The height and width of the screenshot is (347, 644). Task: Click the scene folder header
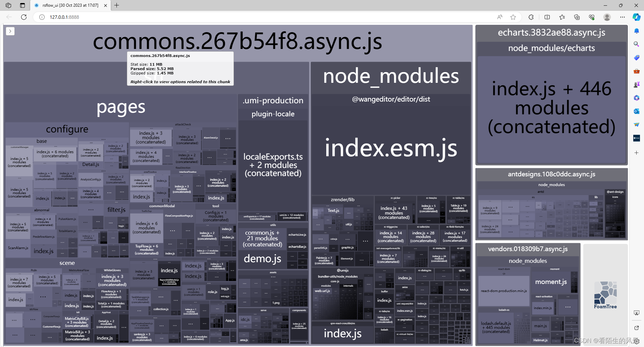pos(67,263)
